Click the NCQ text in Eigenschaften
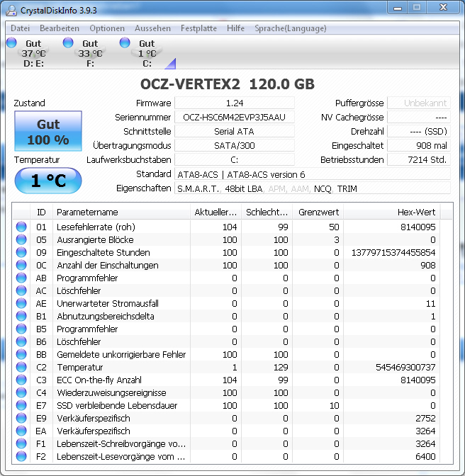 (x=323, y=189)
